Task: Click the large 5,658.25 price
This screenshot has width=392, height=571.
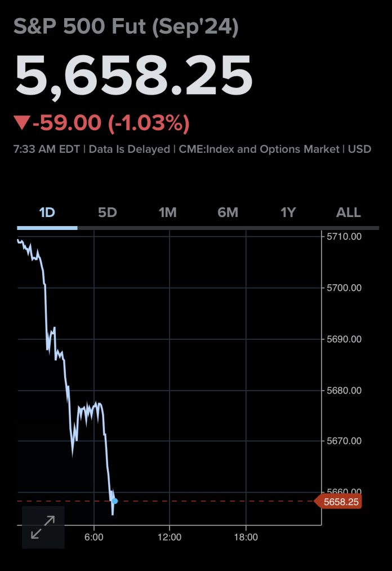Action: click(133, 76)
